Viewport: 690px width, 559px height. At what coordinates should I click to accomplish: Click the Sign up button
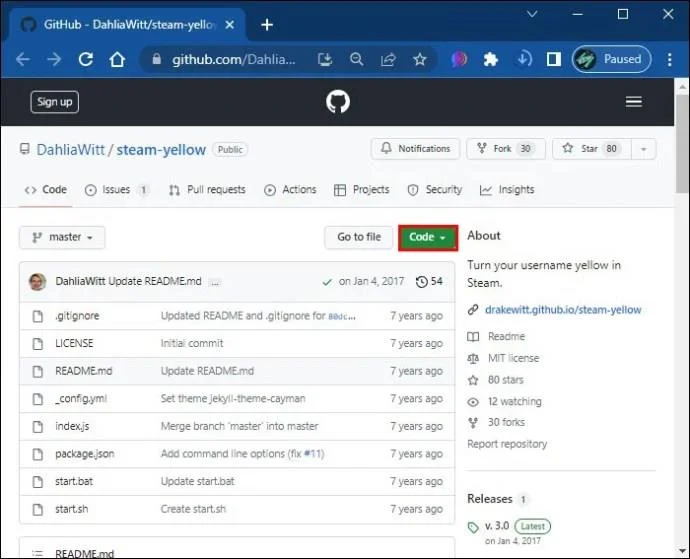click(55, 102)
